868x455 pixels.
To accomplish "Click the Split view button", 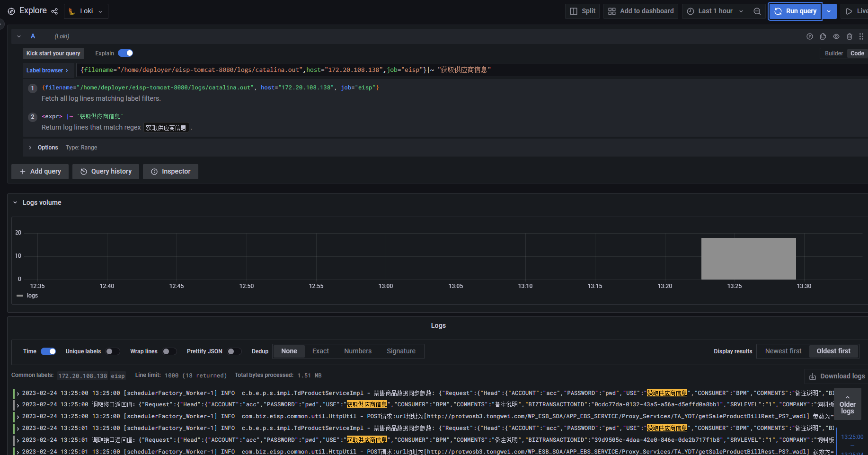I will (x=582, y=11).
